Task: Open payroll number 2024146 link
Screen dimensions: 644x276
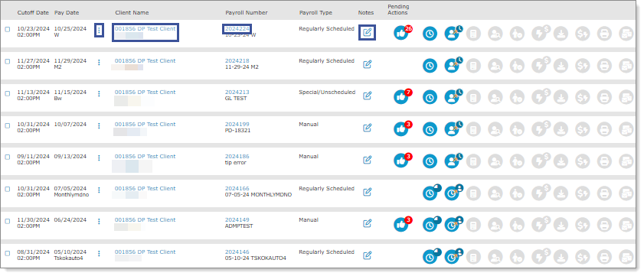Action: tap(237, 252)
